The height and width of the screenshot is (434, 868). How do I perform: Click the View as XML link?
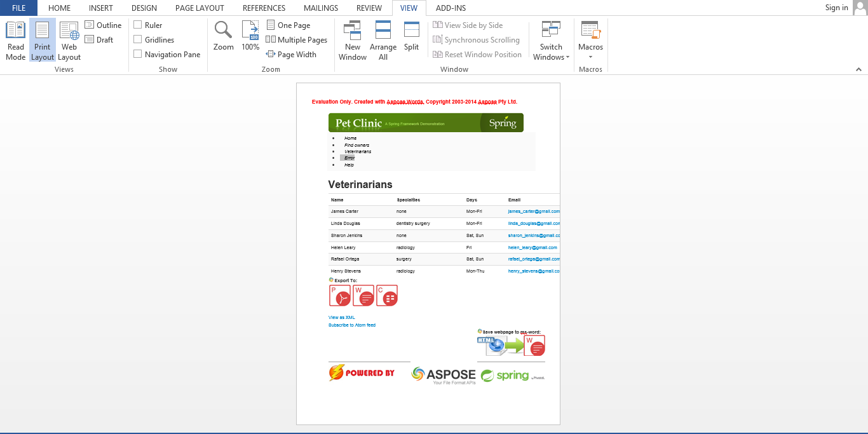(x=342, y=317)
